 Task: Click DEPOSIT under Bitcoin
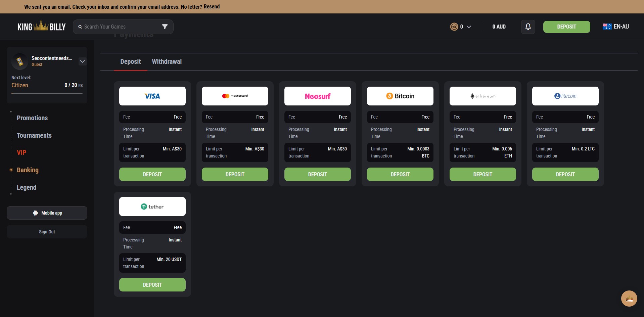(x=400, y=174)
